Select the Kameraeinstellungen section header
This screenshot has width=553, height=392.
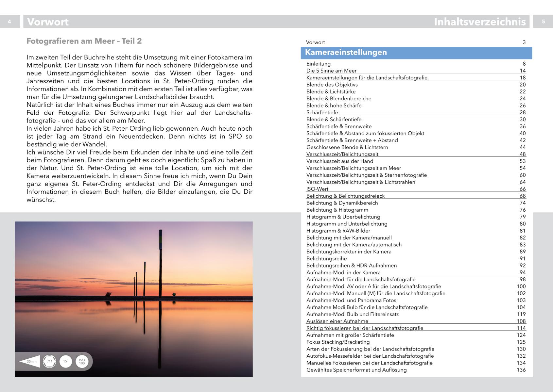(346, 53)
